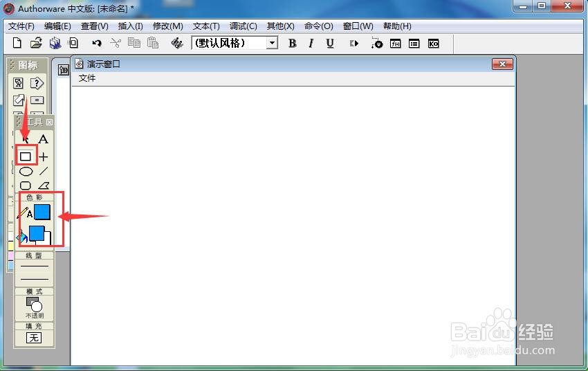Open the Variables window icon
Image resolution: width=588 pixels, height=371 pixels.
pos(414,44)
